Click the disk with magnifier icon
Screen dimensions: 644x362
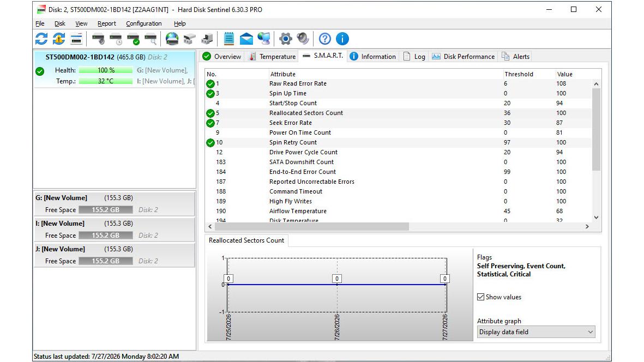[x=151, y=39]
